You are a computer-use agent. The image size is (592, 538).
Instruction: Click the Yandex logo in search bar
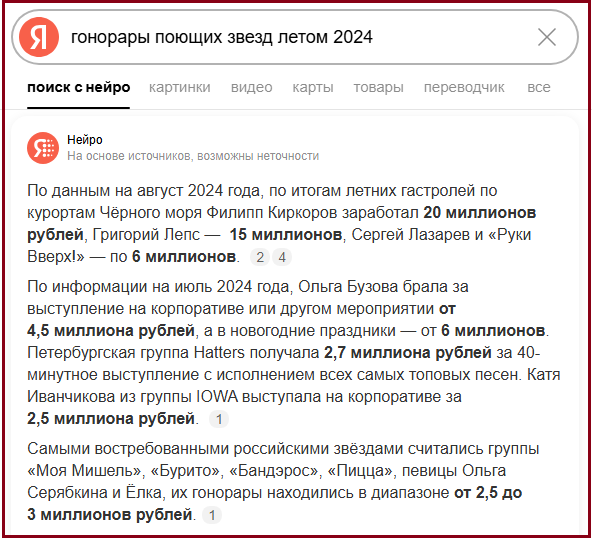39,37
